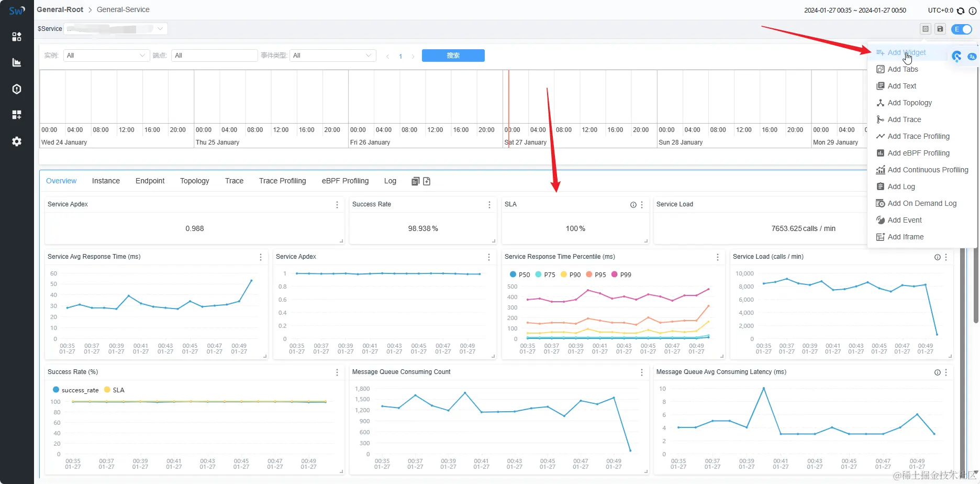
Task: Toggle the SLA legend series
Action: [x=114, y=390]
